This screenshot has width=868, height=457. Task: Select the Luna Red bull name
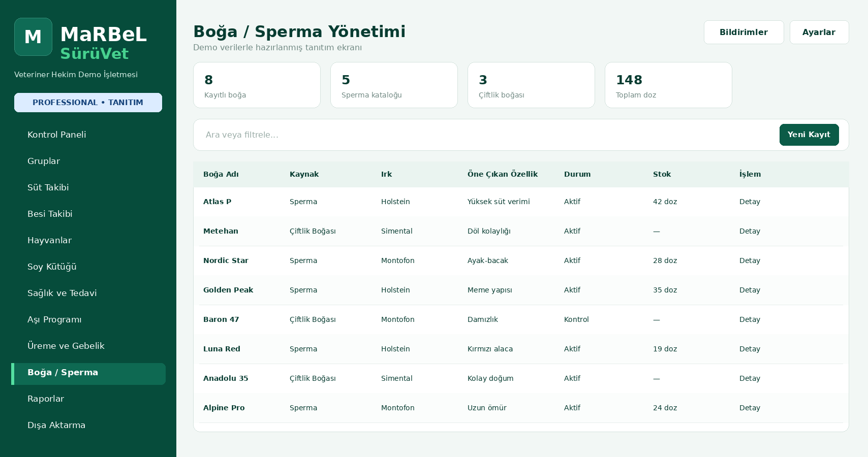click(x=222, y=349)
